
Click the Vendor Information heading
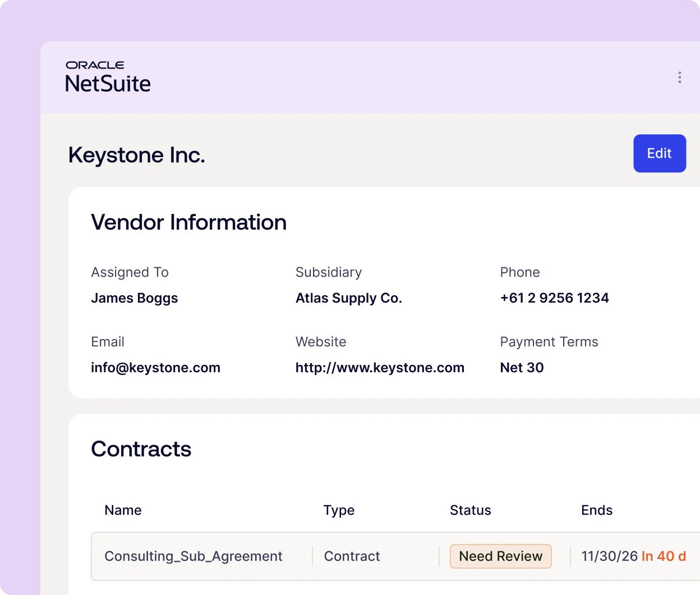(188, 222)
